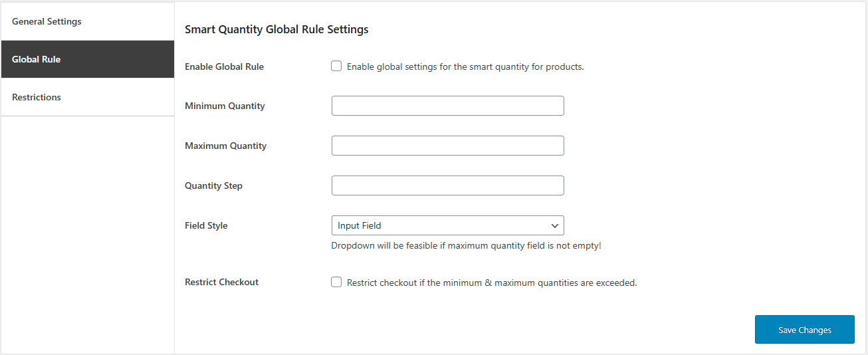Click the Maximum Quantity label
This screenshot has width=868, height=355.
(x=225, y=146)
